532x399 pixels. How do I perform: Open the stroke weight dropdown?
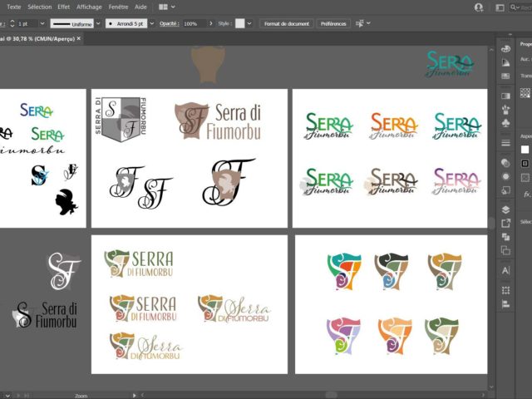(x=40, y=24)
